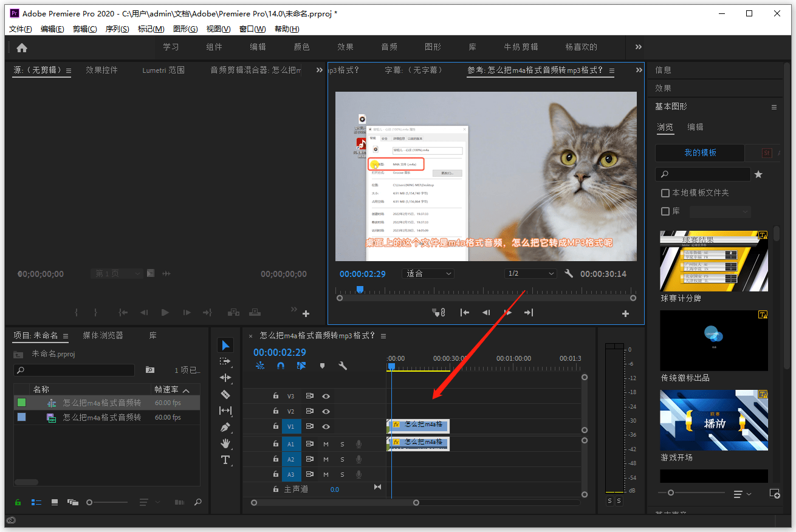Open the 效果 panel on the right
Screen dimensions: 796x532
point(664,89)
